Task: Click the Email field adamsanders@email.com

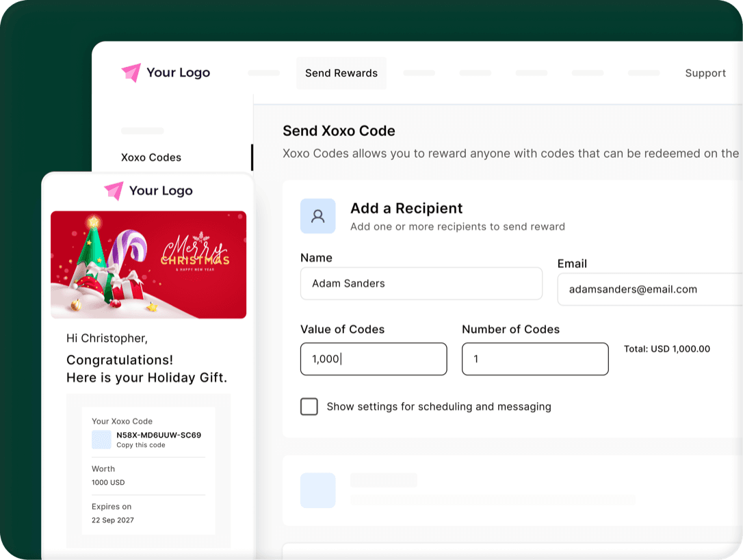Action: (650, 289)
